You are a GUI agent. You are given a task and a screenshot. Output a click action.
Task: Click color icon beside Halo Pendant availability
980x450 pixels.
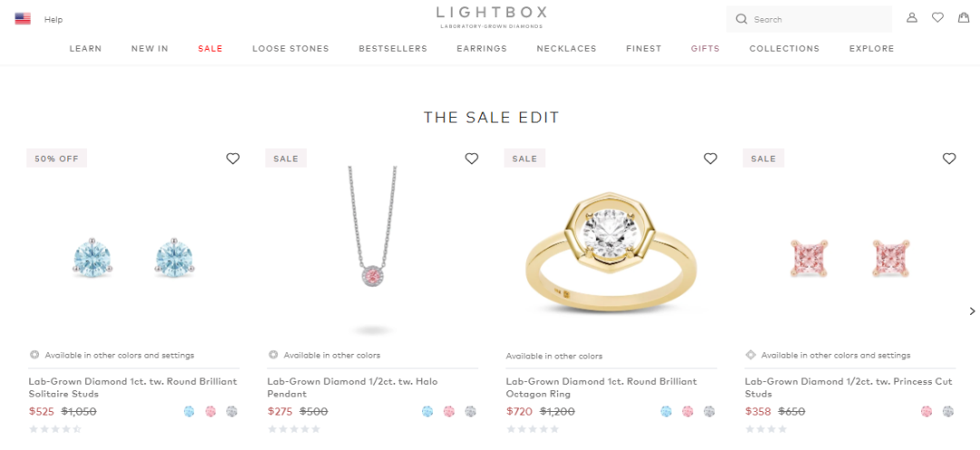tap(273, 355)
